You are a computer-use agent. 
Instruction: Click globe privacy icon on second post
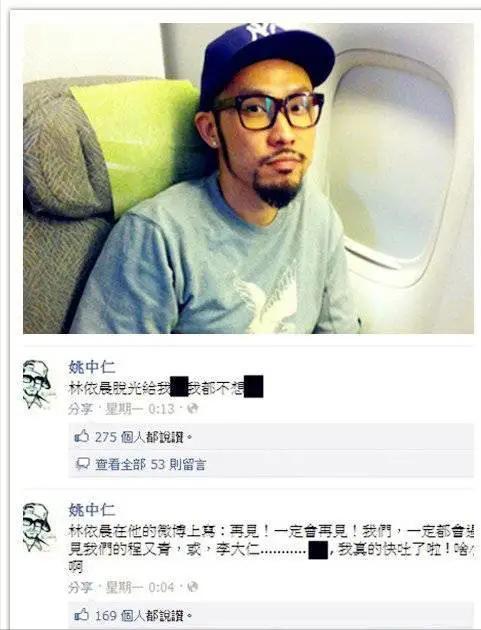[x=192, y=587]
